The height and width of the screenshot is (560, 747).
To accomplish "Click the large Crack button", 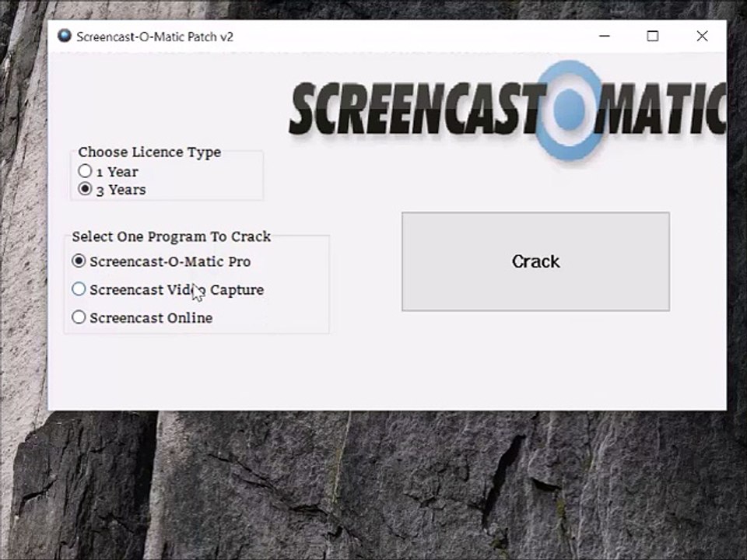I will tap(535, 261).
